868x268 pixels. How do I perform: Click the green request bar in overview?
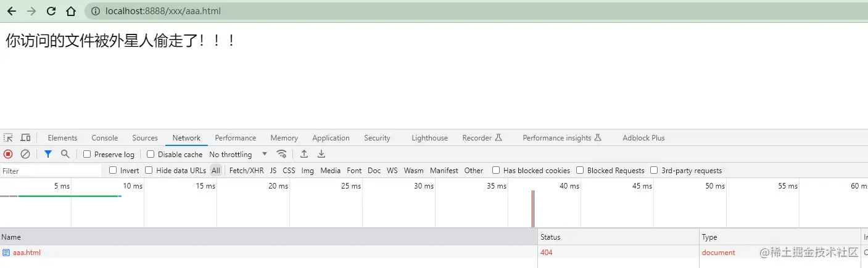click(x=68, y=196)
